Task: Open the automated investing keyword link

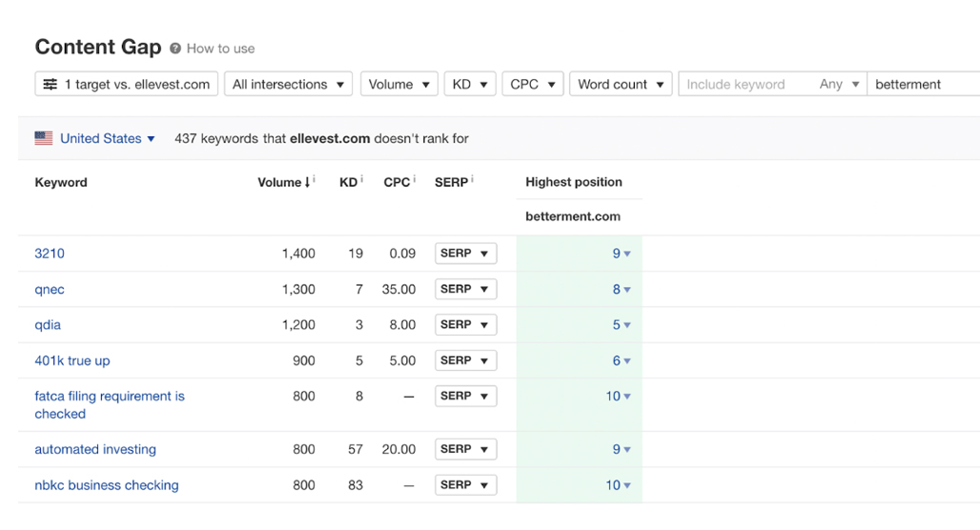Action: (95, 449)
